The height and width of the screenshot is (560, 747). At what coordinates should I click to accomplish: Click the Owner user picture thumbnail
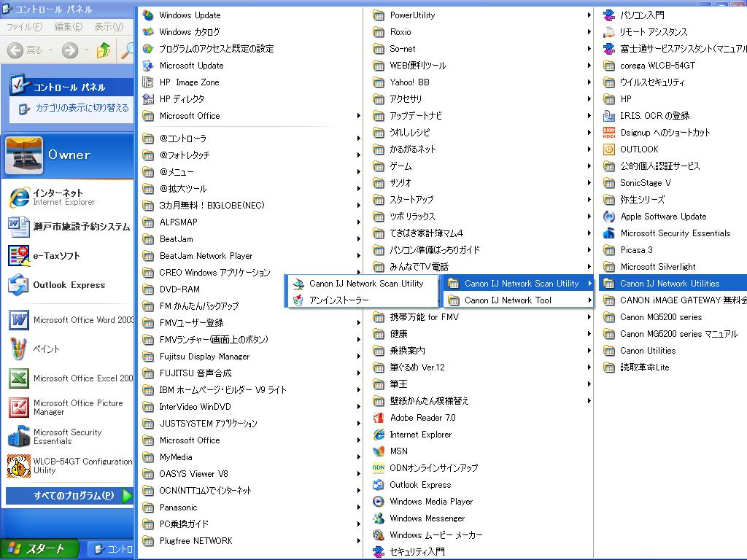tap(24, 155)
